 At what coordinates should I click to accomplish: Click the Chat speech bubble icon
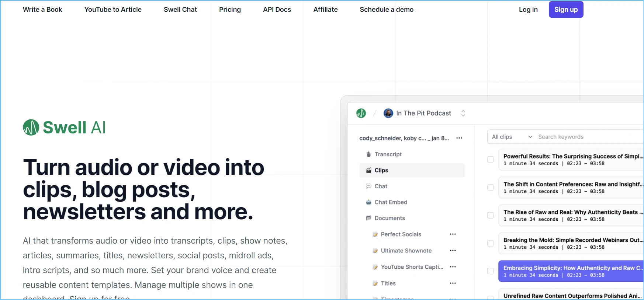pyautogui.click(x=368, y=186)
